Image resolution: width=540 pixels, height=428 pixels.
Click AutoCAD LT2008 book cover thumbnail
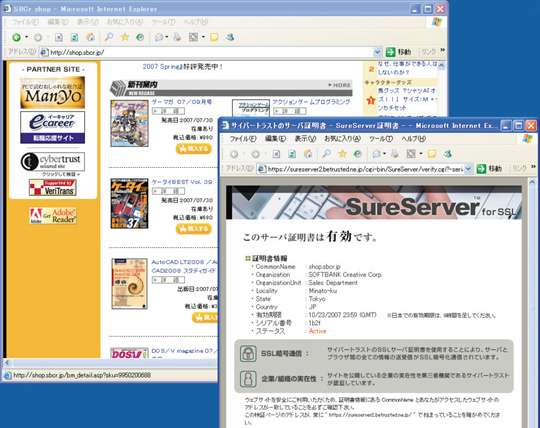click(129, 284)
